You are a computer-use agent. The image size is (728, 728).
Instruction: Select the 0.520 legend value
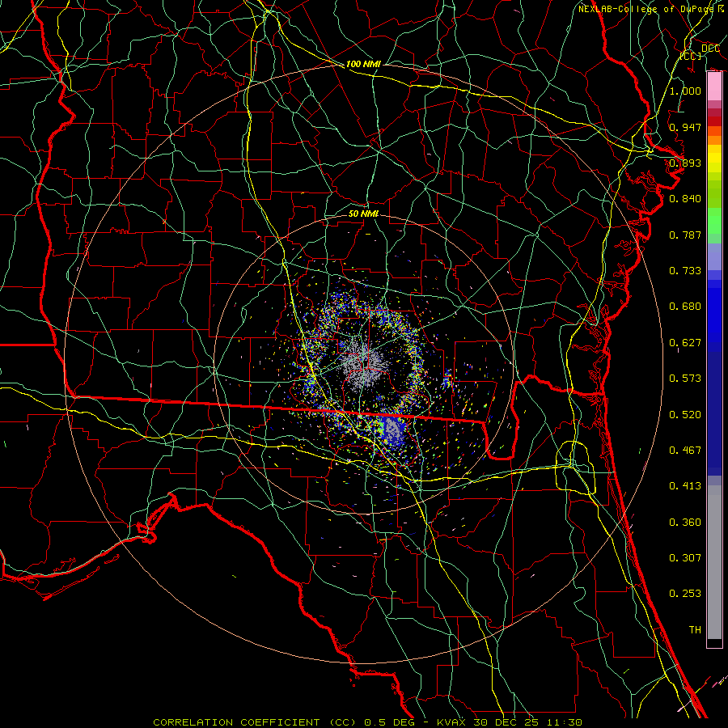[x=685, y=415]
